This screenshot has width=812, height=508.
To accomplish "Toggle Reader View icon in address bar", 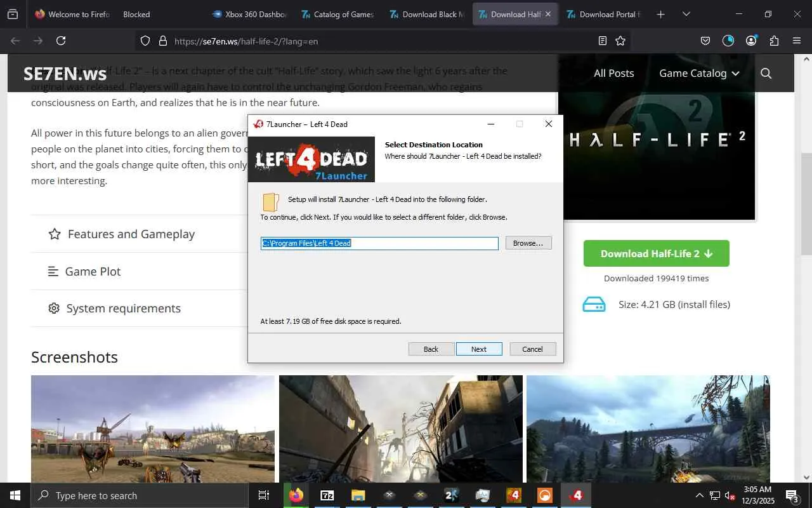I will (603, 41).
